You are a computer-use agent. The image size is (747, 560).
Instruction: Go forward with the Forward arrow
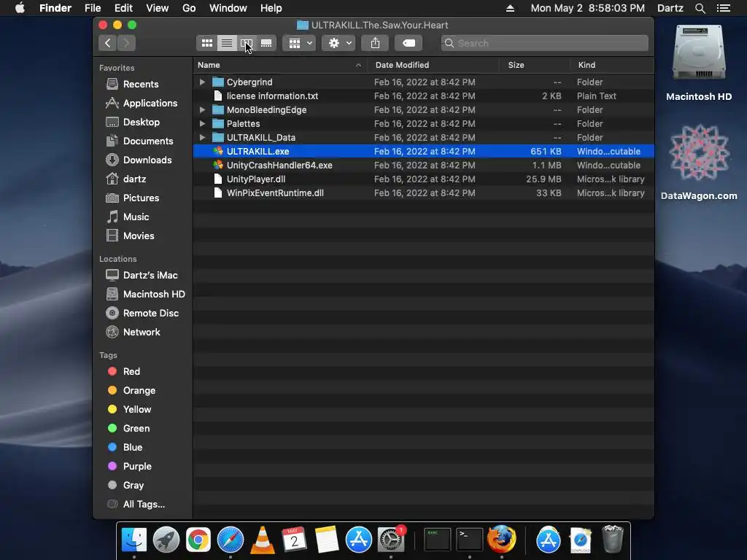coord(126,43)
